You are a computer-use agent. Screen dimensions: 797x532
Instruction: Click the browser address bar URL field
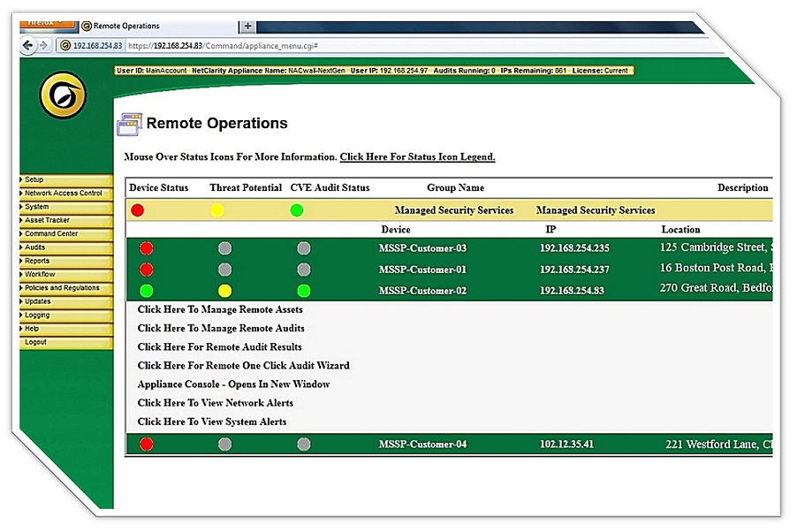click(x=353, y=46)
